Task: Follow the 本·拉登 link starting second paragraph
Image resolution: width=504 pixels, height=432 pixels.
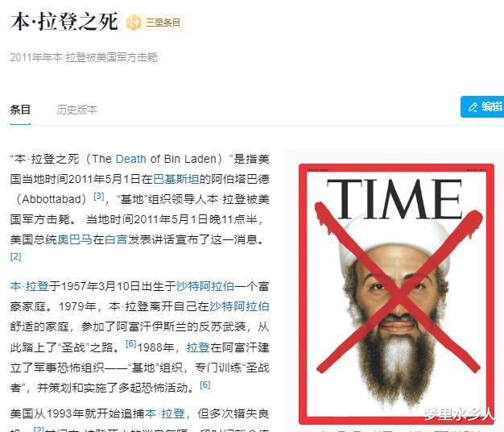Action: [30, 286]
